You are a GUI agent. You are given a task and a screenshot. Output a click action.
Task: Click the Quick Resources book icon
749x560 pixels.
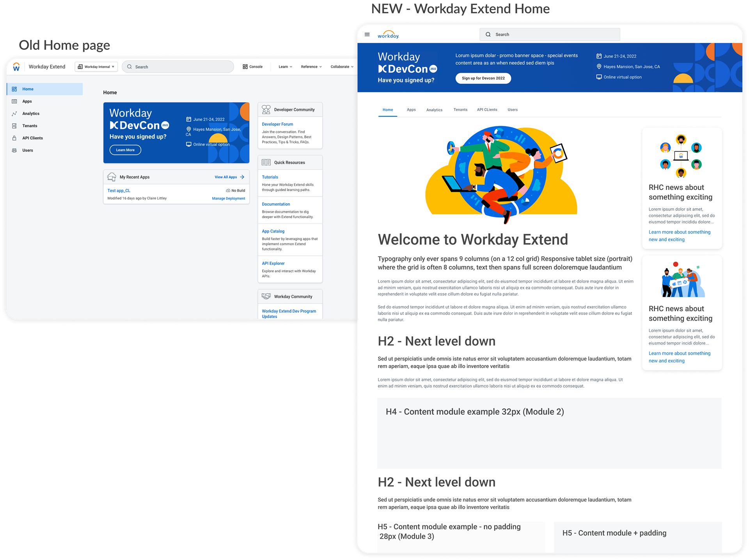pyautogui.click(x=266, y=162)
